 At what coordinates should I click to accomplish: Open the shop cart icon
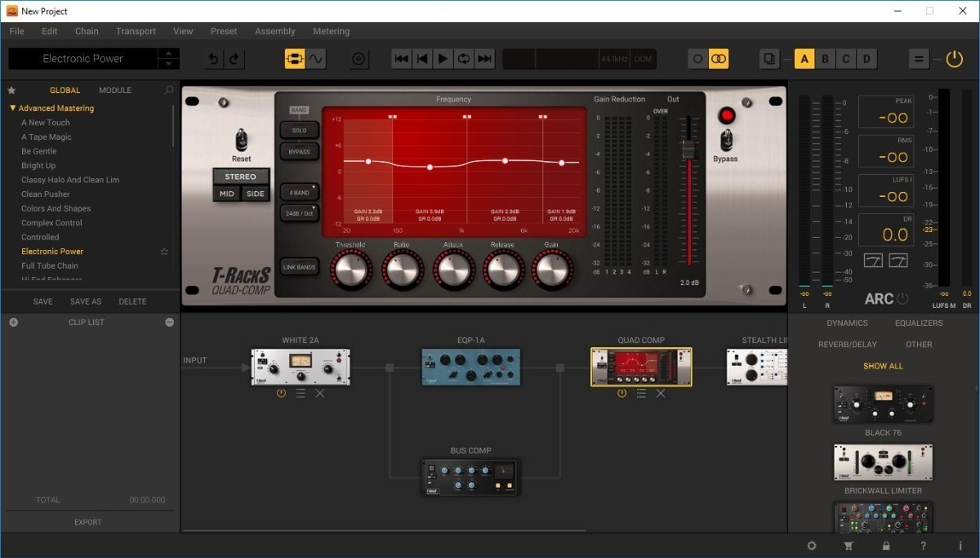[x=849, y=546]
